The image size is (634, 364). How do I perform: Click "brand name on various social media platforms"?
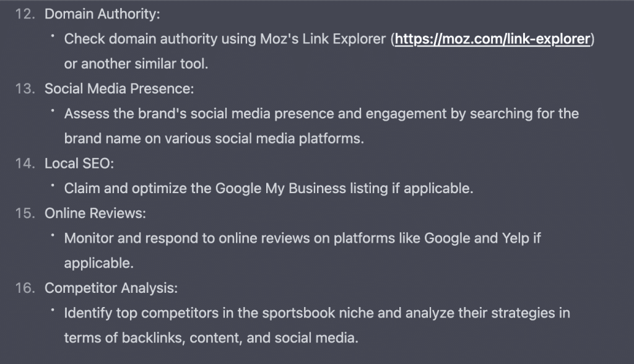(x=214, y=139)
